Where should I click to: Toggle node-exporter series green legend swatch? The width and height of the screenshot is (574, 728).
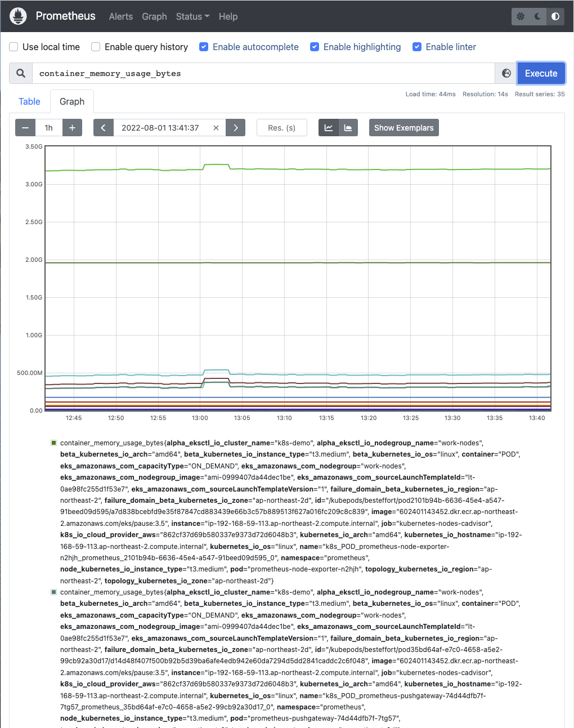(54, 443)
